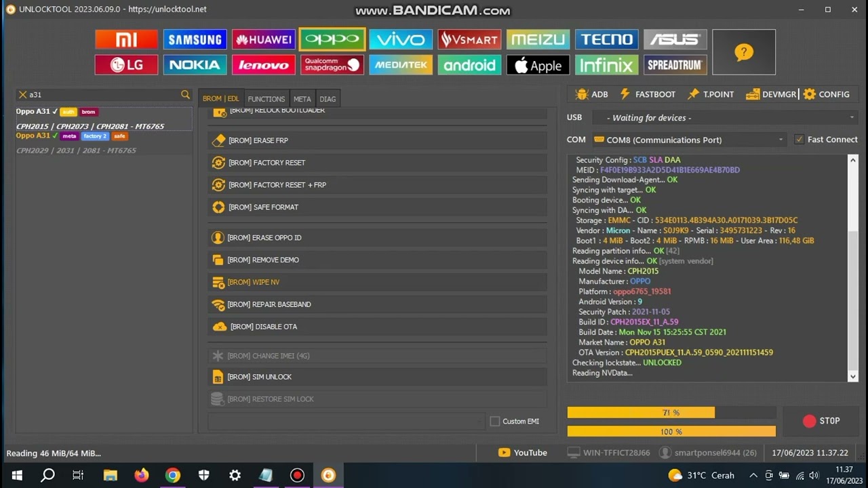This screenshot has height=488, width=868.
Task: Select the Xiaomi Mi brand icon
Action: coord(126,39)
